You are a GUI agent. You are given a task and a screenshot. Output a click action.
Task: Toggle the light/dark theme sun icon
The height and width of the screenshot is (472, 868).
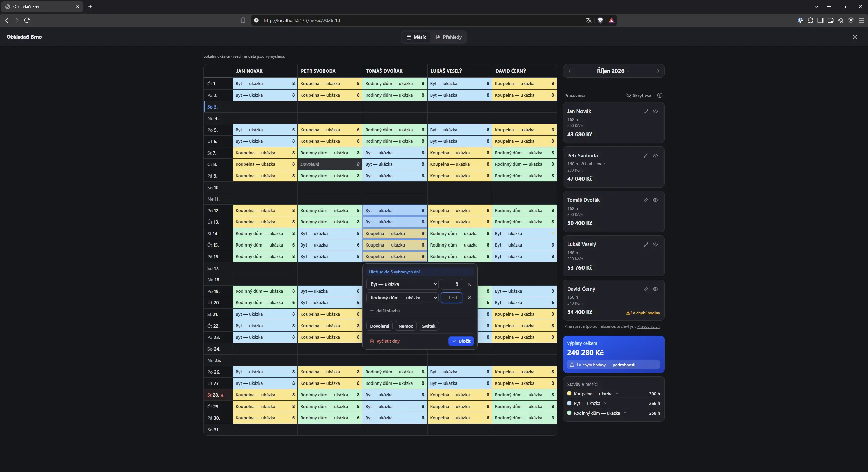(x=855, y=37)
